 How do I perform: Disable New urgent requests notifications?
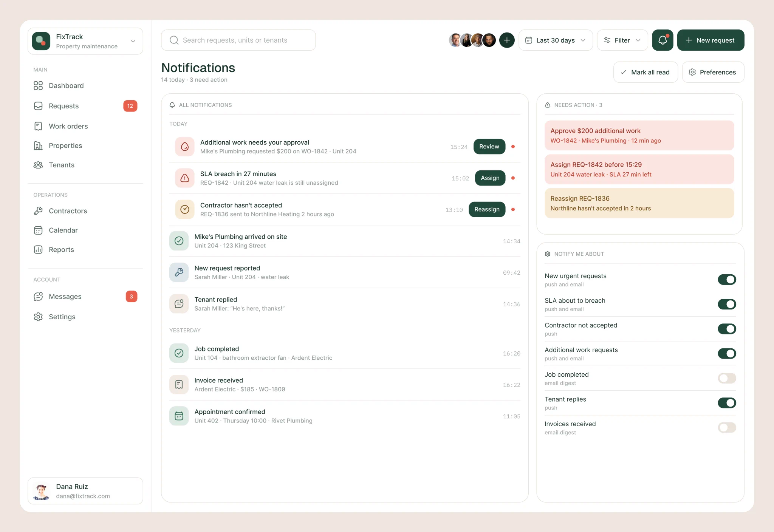[x=727, y=280]
